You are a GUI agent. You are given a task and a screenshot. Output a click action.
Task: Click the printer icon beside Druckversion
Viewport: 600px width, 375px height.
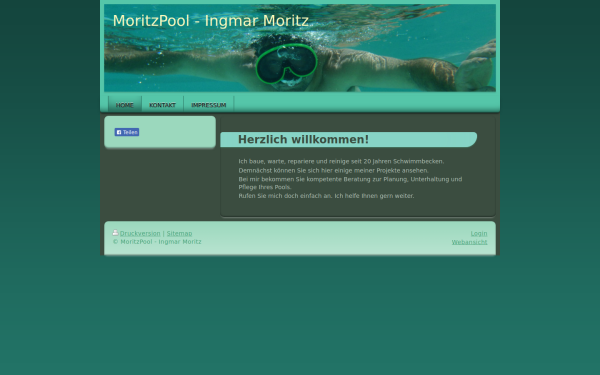coord(115,233)
